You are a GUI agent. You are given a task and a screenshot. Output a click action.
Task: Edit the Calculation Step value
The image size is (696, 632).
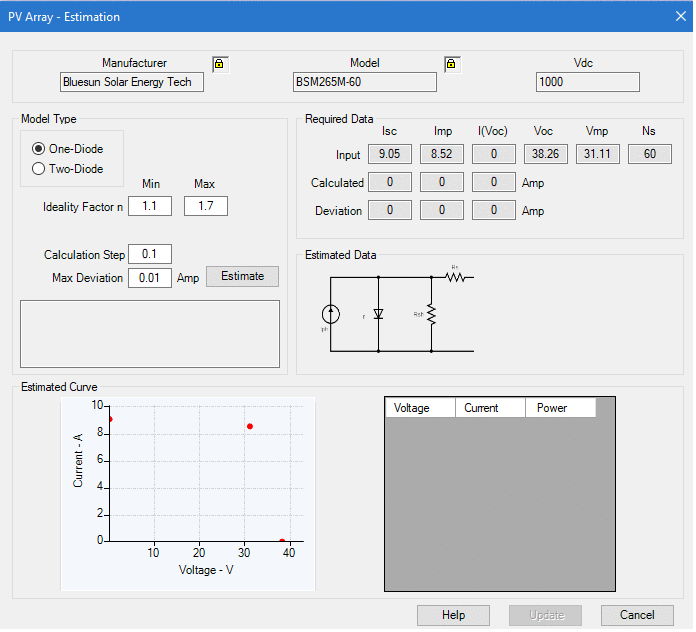point(149,254)
